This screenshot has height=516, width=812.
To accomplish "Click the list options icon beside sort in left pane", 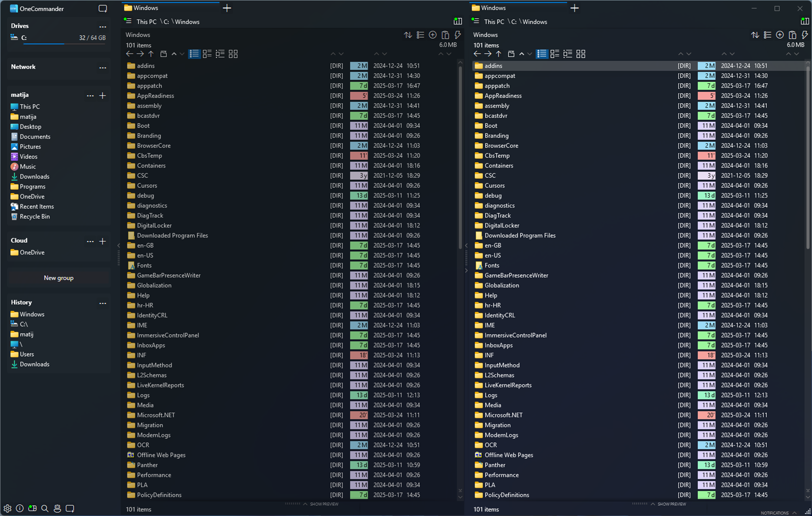I will tap(420, 35).
